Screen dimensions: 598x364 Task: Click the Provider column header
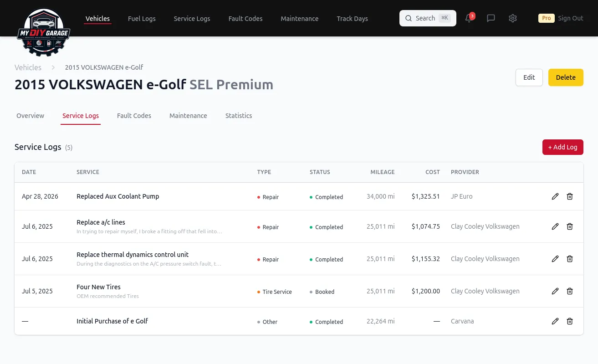pos(465,172)
